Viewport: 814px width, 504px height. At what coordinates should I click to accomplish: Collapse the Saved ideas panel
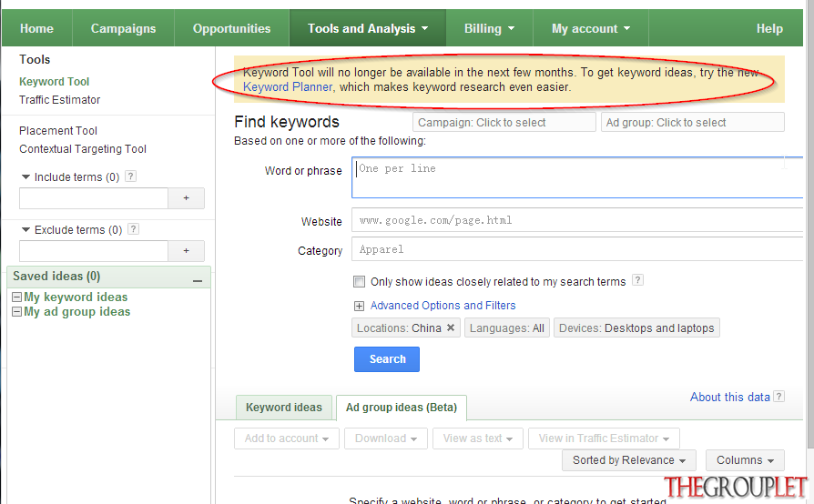pos(198,280)
